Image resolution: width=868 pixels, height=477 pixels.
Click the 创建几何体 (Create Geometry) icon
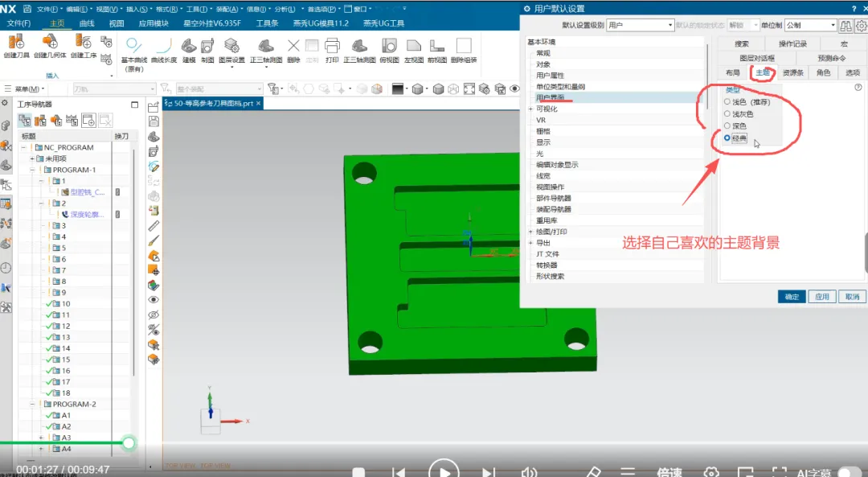(50, 42)
